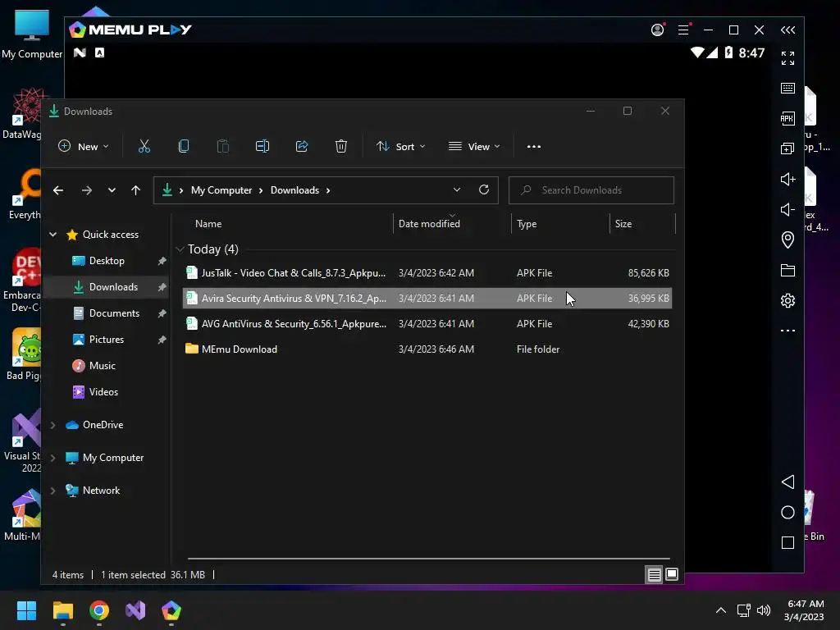The image size is (840, 630).
Task: Switch to large thumbnails view icon in status bar
Action: pyautogui.click(x=671, y=575)
